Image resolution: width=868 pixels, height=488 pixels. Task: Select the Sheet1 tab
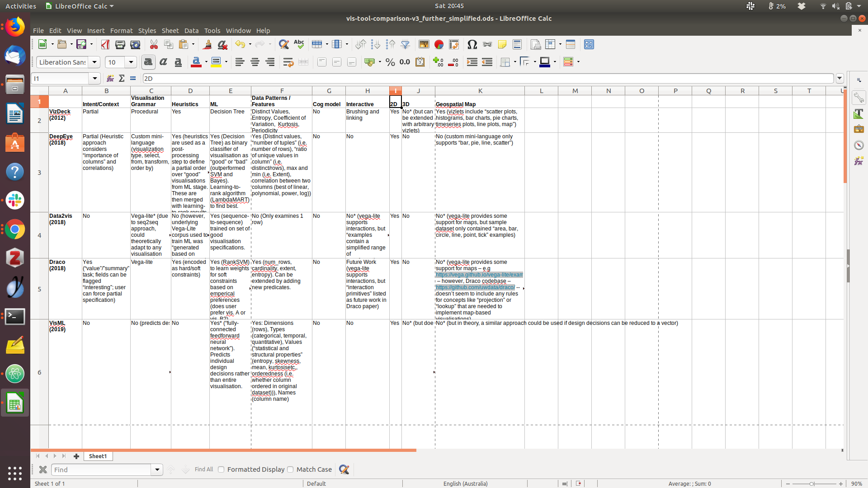98,456
